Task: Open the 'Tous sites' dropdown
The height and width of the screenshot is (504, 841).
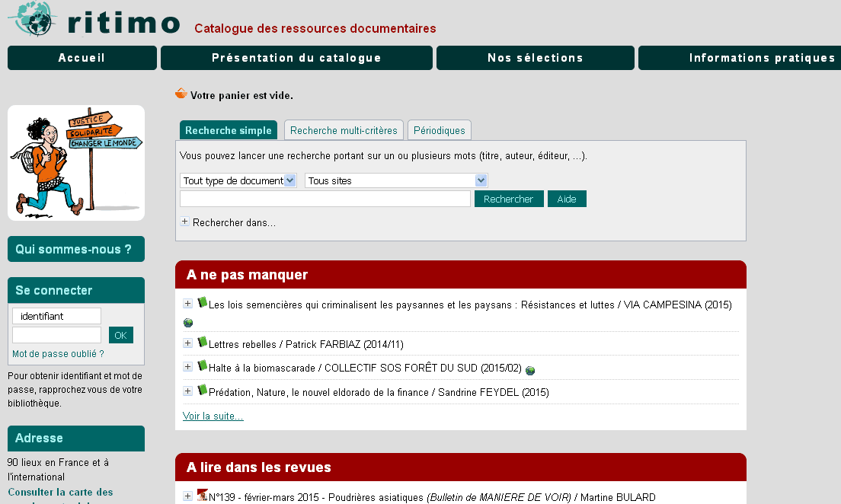Action: pyautogui.click(x=396, y=180)
